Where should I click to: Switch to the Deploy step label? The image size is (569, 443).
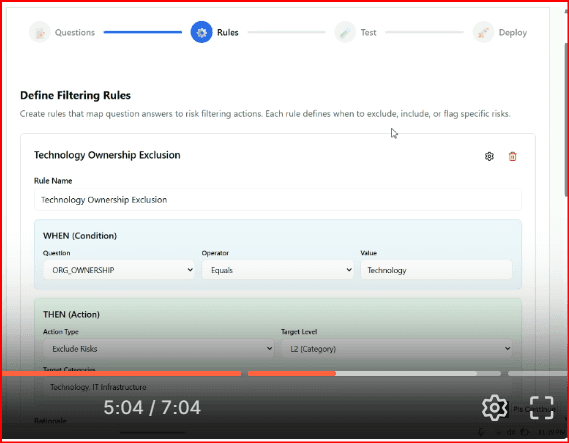tap(512, 33)
